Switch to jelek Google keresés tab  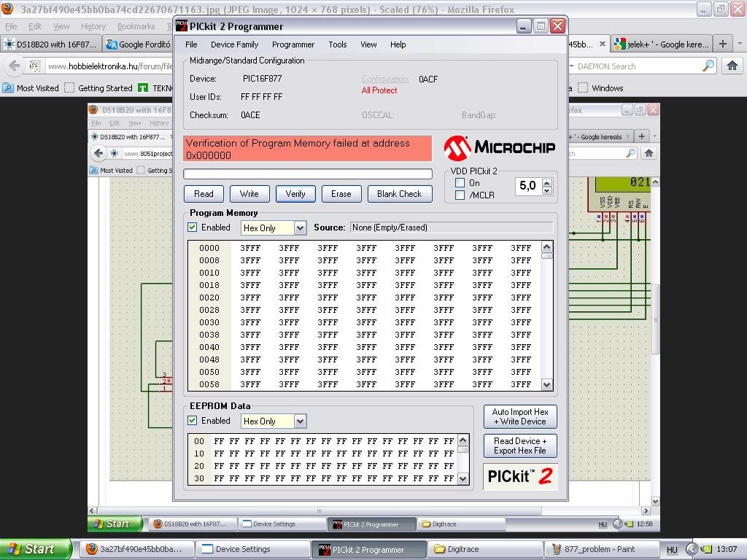[x=662, y=44]
